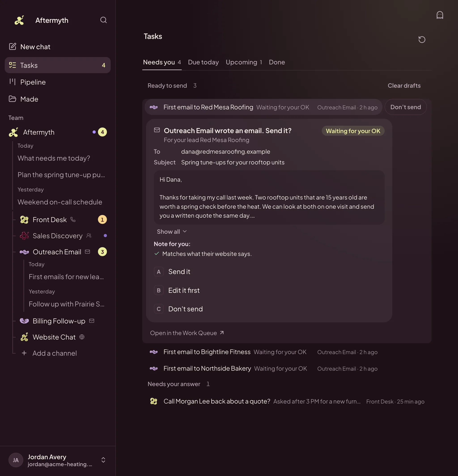Viewport: 458px width, 476px height.
Task: Choose option C Don't send
Action: click(269, 309)
